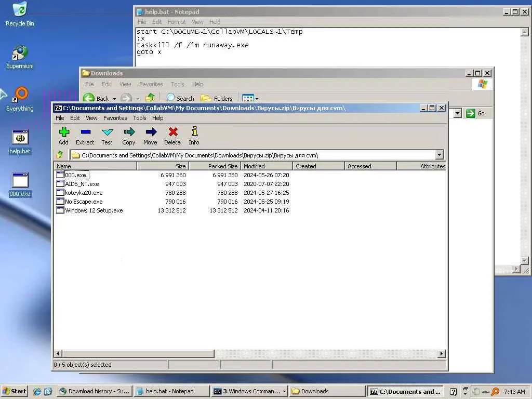Image resolution: width=532 pixels, height=399 pixels.
Task: Select the help.bat desktop file
Action: tap(20, 142)
